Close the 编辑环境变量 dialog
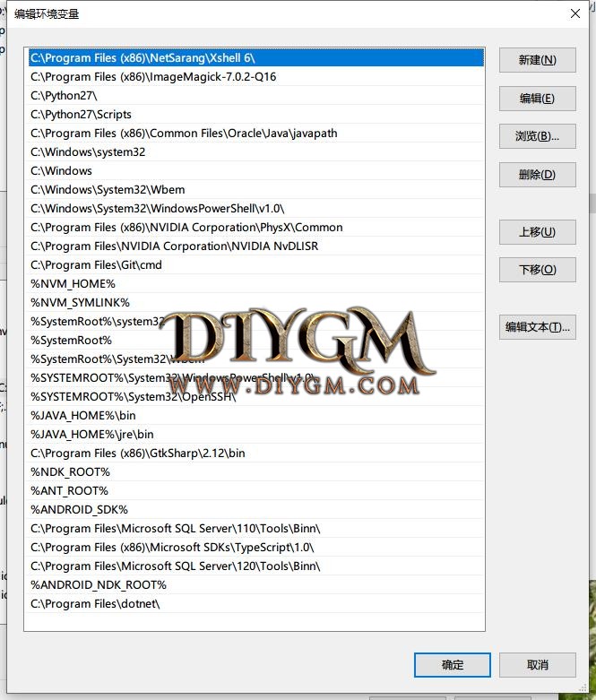The image size is (596, 700). [x=575, y=13]
